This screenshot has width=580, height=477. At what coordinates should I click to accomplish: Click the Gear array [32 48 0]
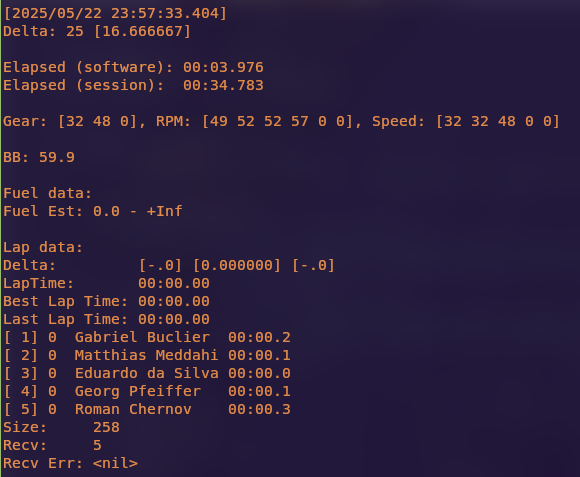click(98, 121)
